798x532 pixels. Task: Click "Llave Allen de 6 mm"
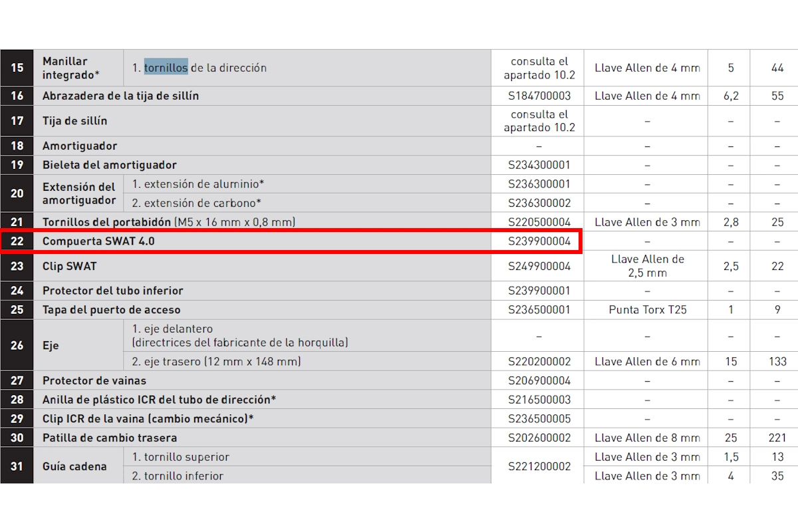(x=647, y=362)
